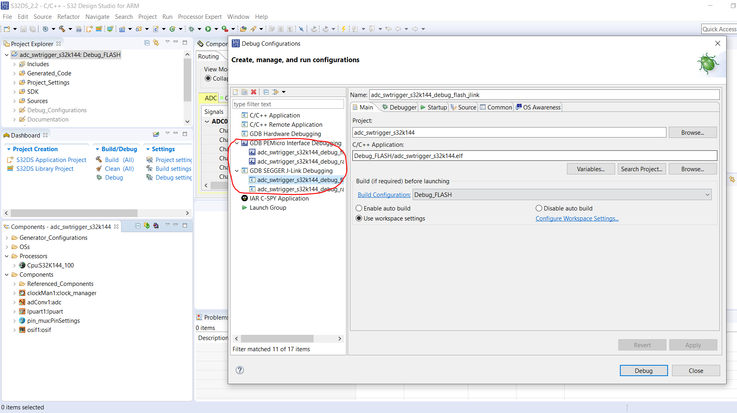
Task: Click the External Tools run icon with red toolbox
Action: click(x=225, y=29)
